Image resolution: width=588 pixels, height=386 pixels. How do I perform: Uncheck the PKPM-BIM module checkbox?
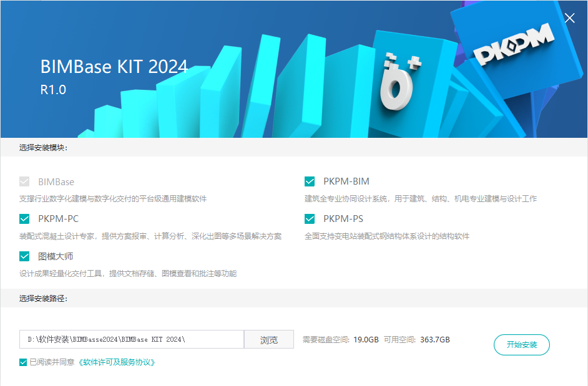pyautogui.click(x=310, y=181)
